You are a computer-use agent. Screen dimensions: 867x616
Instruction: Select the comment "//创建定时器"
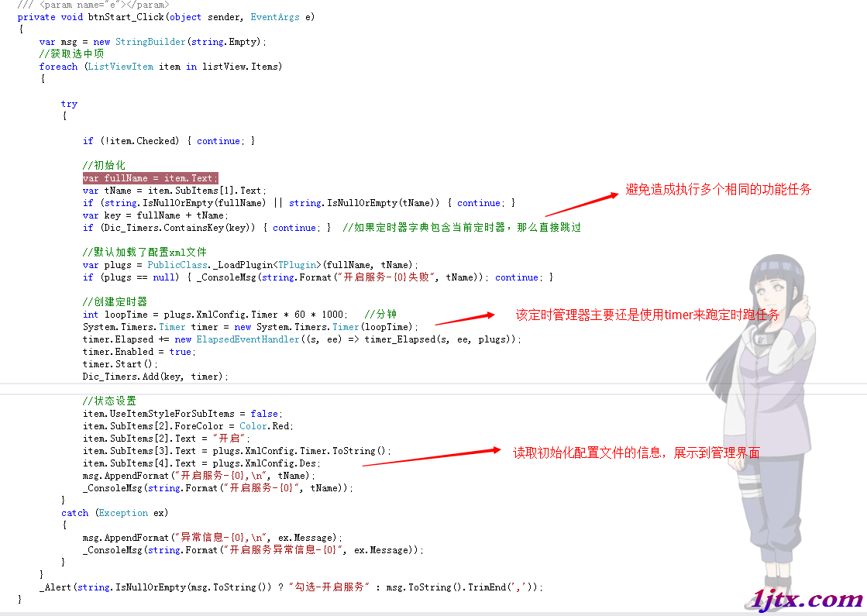click(x=115, y=302)
